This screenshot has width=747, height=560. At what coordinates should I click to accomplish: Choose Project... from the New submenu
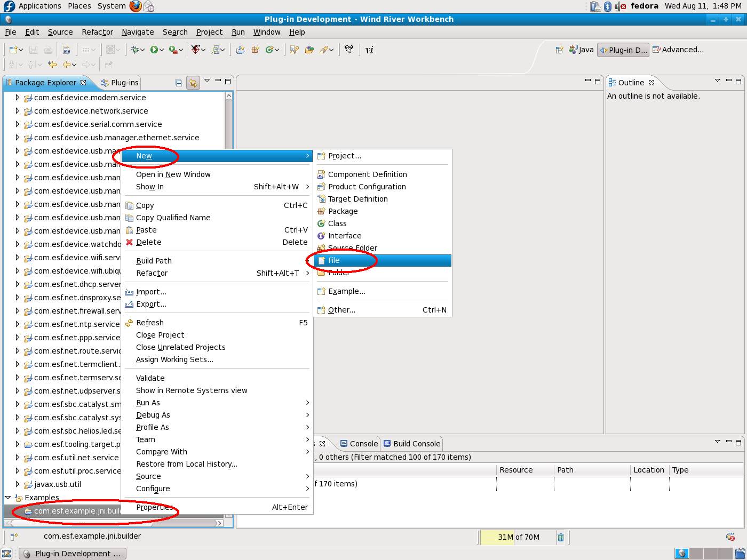383,156
